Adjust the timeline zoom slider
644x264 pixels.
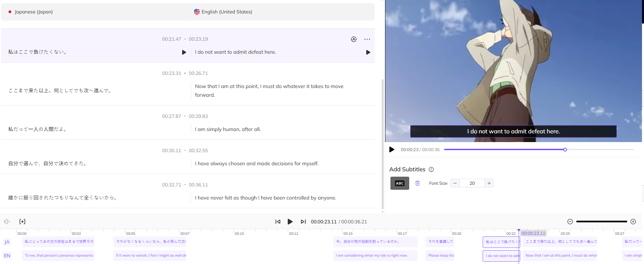(602, 222)
